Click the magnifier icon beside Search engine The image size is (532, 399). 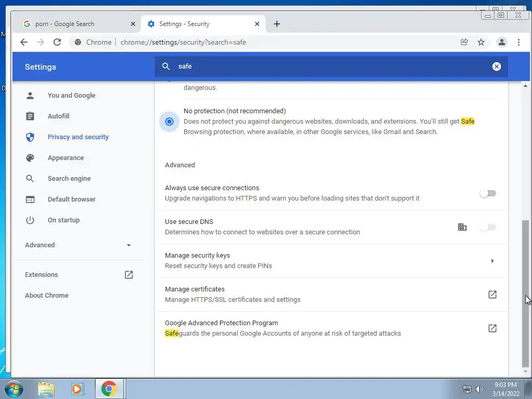(x=30, y=179)
